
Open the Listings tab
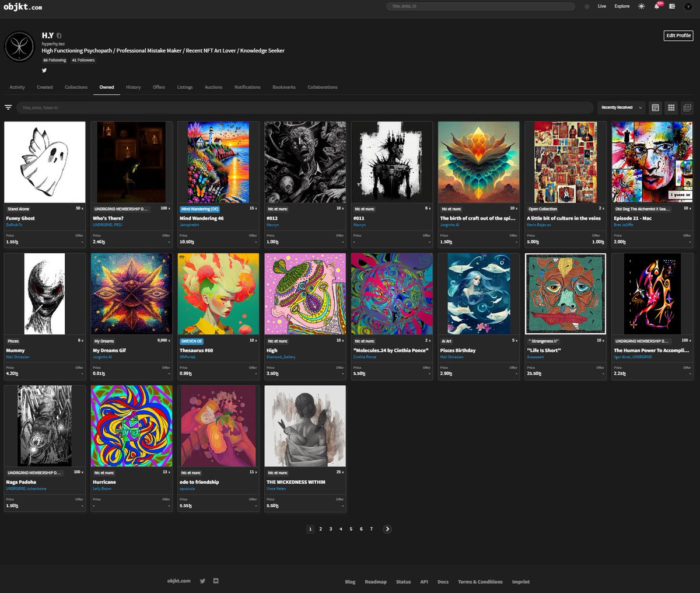point(185,87)
